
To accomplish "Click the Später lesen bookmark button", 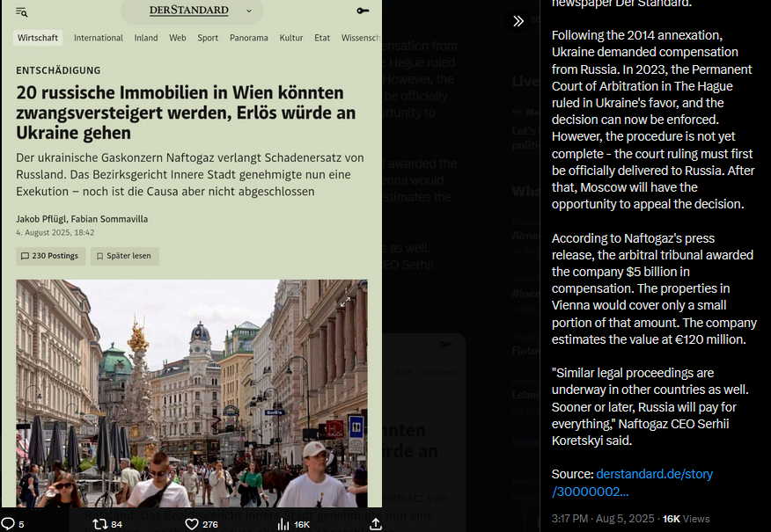I will [124, 256].
